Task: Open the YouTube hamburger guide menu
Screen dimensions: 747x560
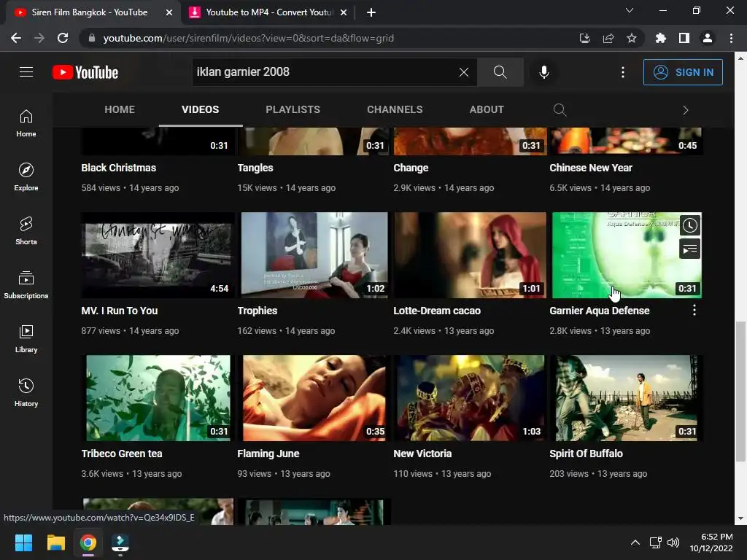Action: [26, 72]
